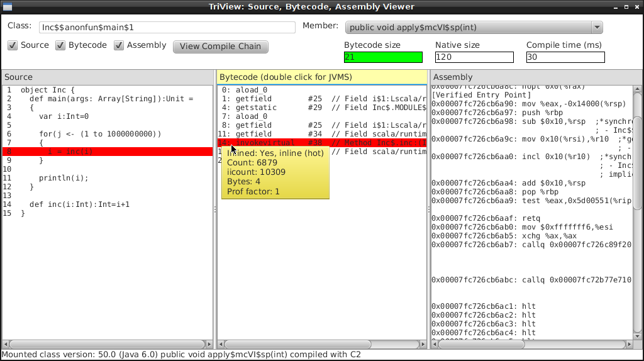644x361 pixels.
Task: Toggle the Source checkbox
Action: (13, 45)
